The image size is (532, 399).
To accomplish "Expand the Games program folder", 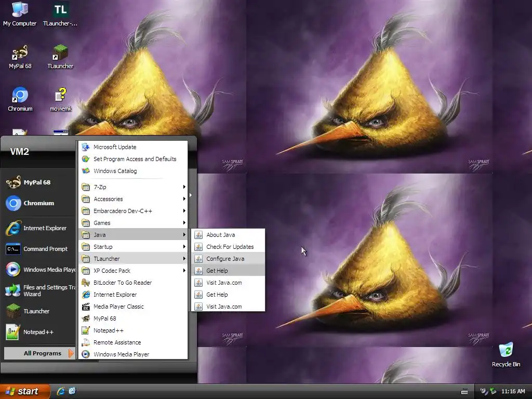I will 133,223.
